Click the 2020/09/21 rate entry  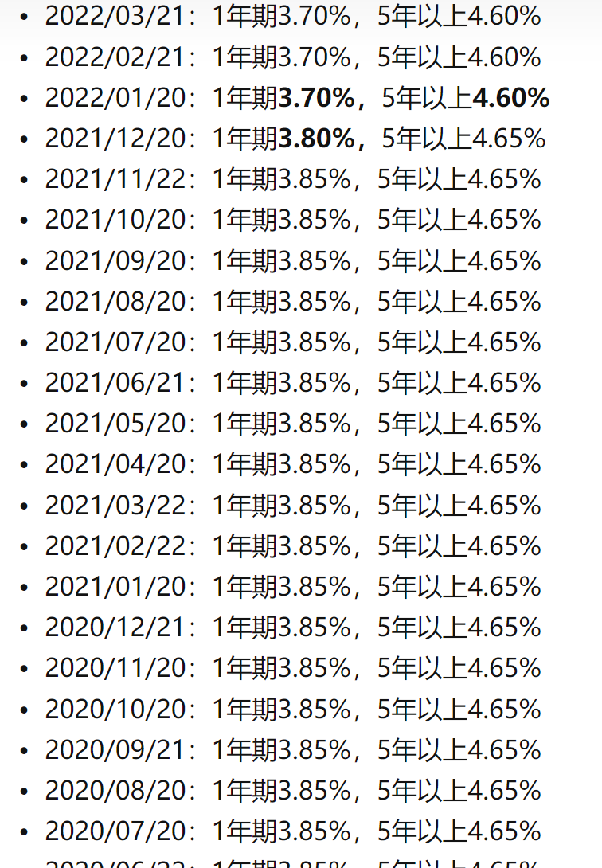tap(292, 750)
